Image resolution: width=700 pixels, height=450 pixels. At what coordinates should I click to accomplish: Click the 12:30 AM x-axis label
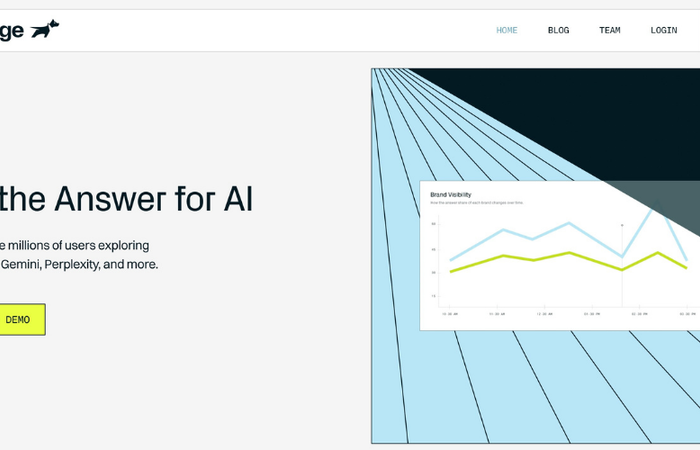click(544, 314)
